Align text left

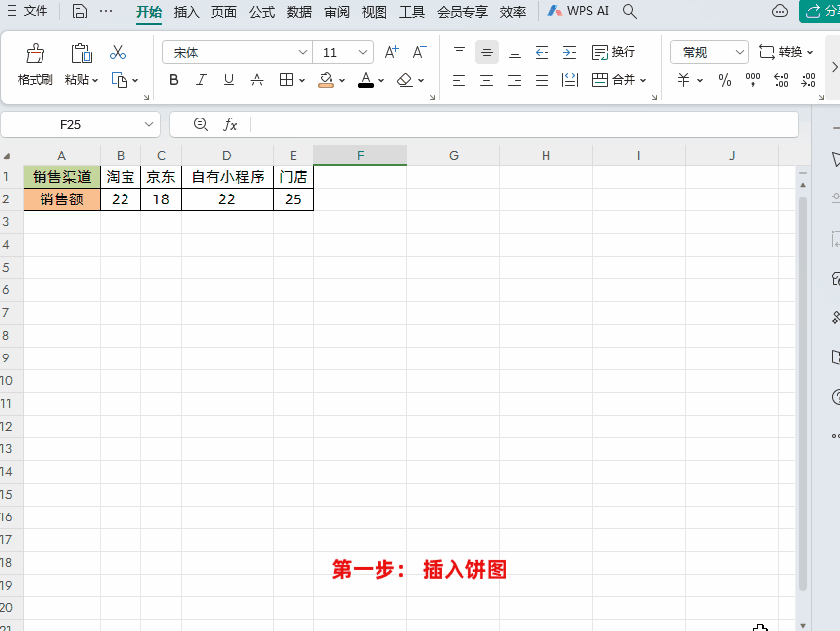point(460,80)
